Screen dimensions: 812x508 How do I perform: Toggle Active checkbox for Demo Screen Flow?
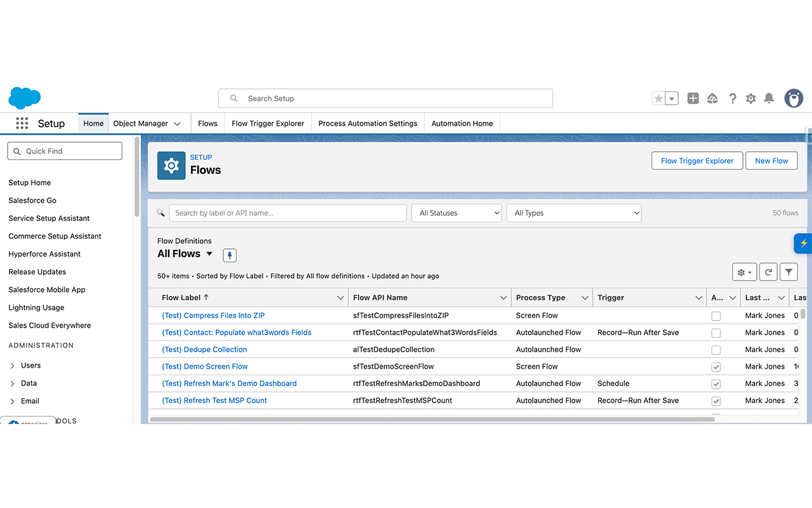[x=716, y=367]
